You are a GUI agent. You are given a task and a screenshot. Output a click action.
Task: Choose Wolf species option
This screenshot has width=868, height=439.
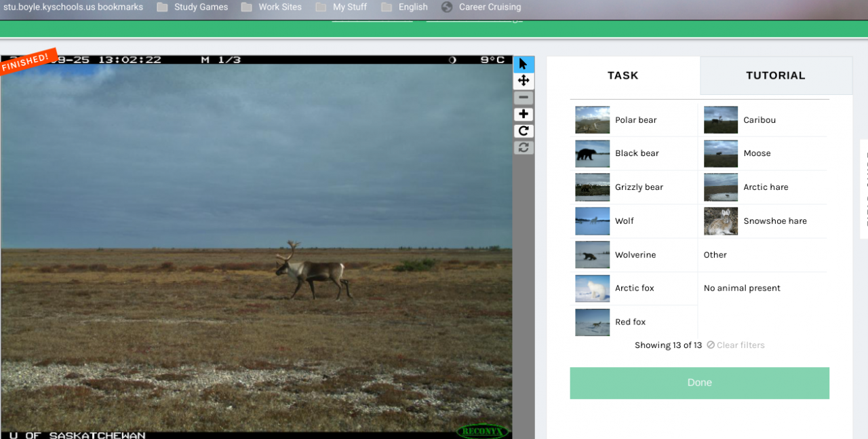(634, 221)
